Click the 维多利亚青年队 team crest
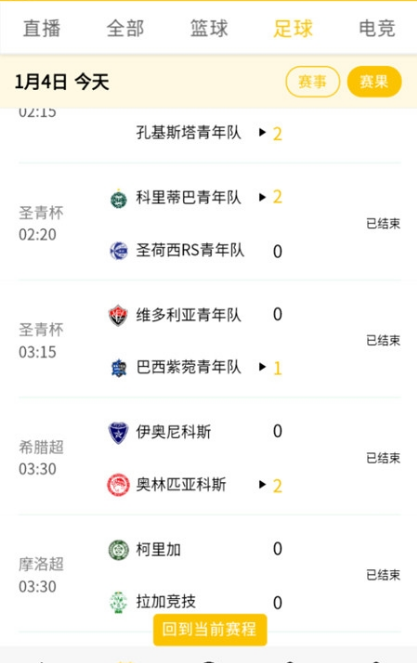This screenshot has width=417, height=663. point(118,315)
